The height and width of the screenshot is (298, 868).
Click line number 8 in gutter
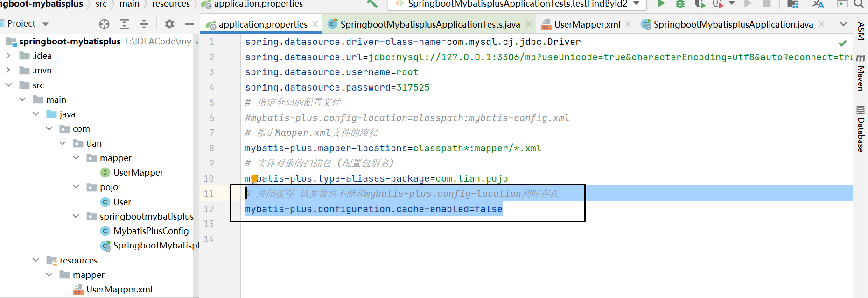point(211,148)
